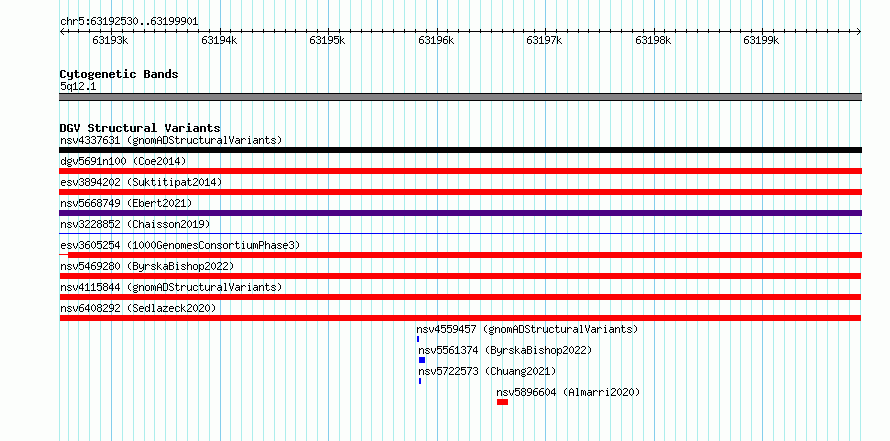890x441 pixels.
Task: Select the red nsv6408292 variant bar
Action: click(x=460, y=318)
